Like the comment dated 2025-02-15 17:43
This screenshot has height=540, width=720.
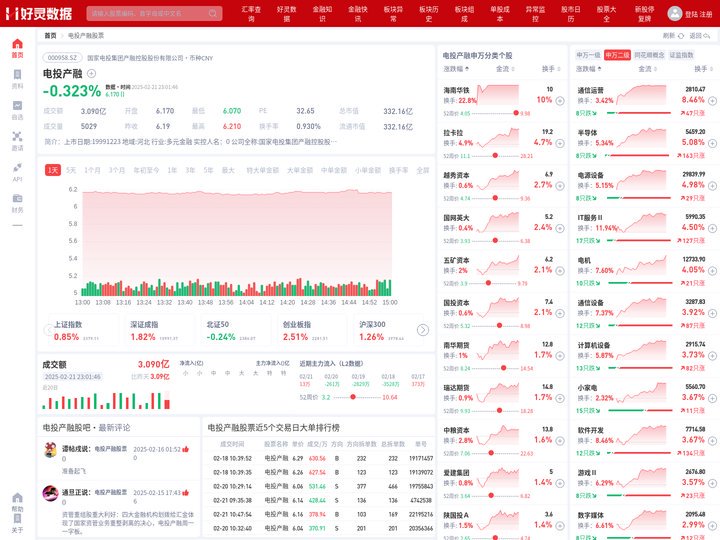pos(186,493)
